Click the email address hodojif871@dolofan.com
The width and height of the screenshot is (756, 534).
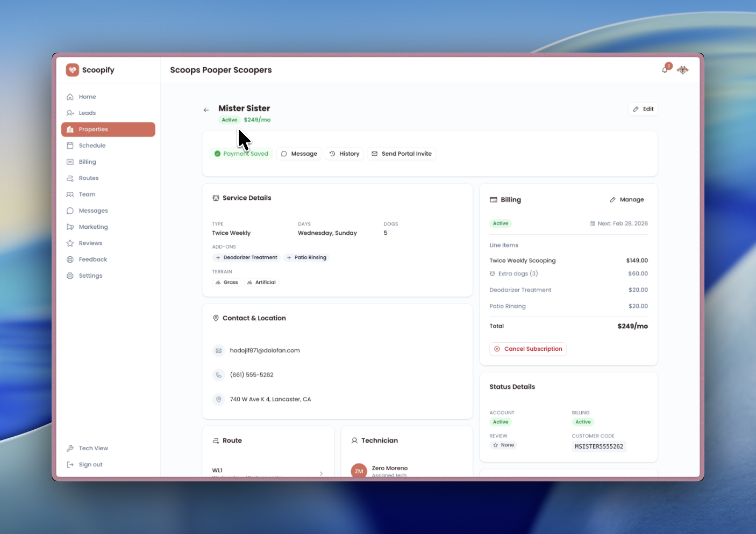[x=264, y=350]
